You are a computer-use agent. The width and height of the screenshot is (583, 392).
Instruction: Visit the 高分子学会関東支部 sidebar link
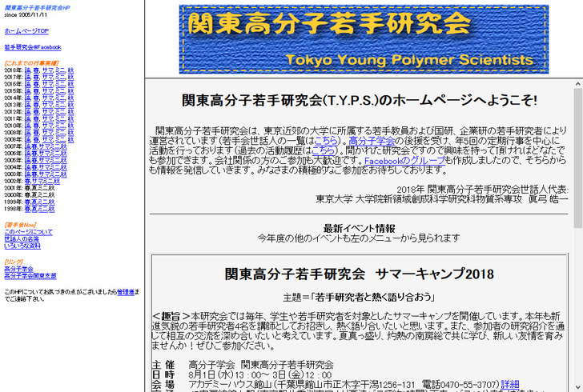[x=30, y=275]
